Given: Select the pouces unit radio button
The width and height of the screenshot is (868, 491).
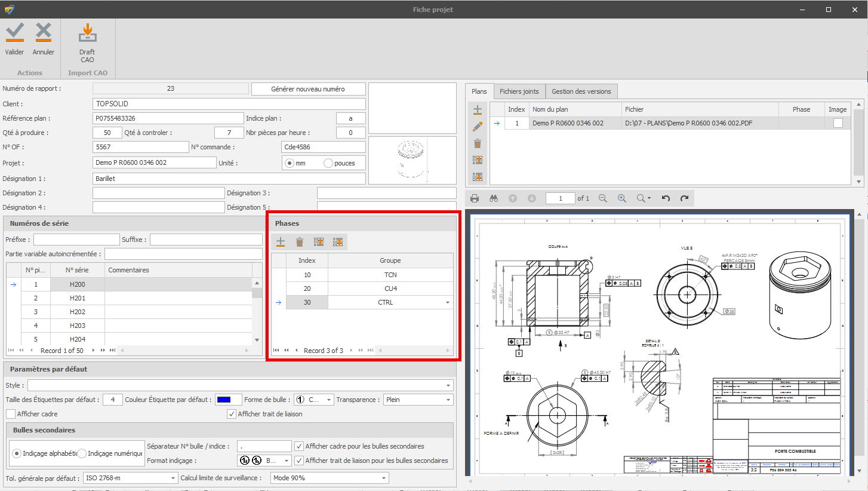Looking at the screenshot, I should (x=328, y=163).
